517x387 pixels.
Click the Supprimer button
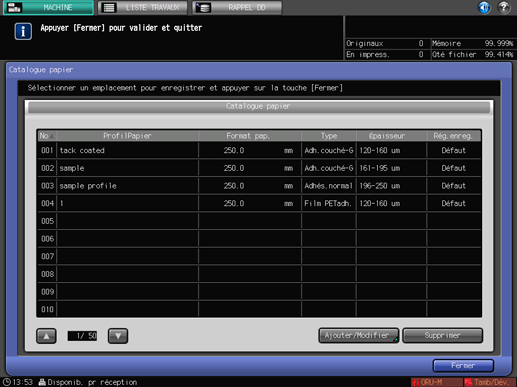click(443, 335)
